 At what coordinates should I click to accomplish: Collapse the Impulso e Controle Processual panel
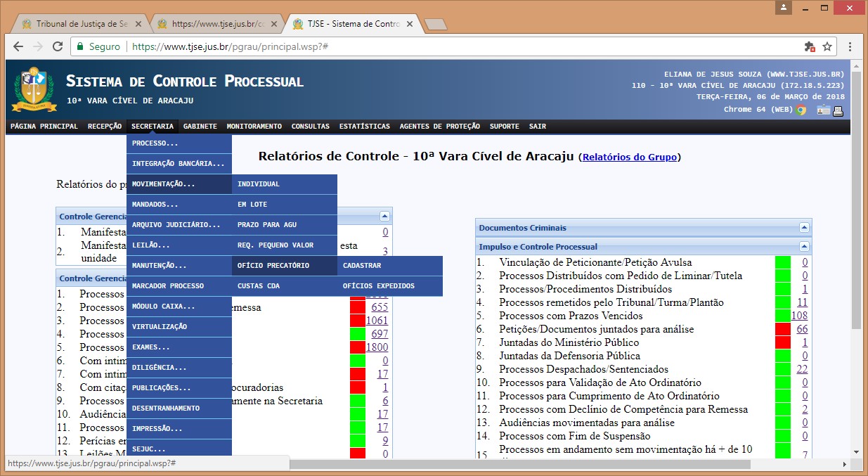click(804, 247)
